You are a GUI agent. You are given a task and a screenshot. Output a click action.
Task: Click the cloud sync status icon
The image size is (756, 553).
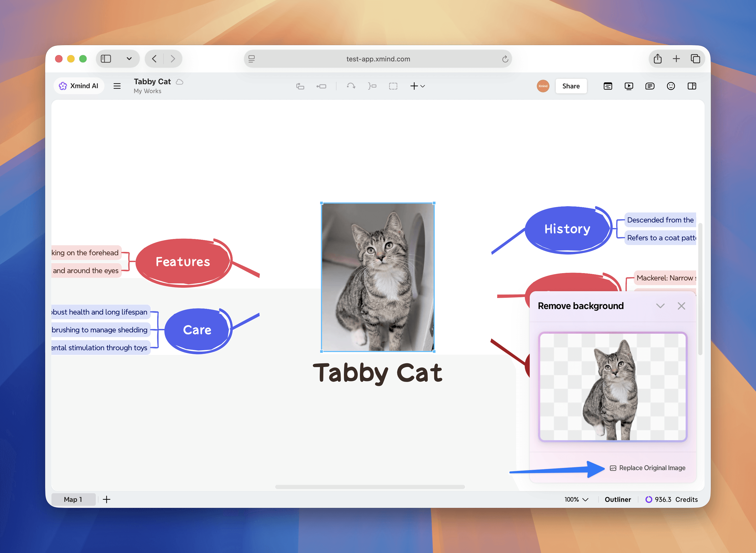pos(180,82)
